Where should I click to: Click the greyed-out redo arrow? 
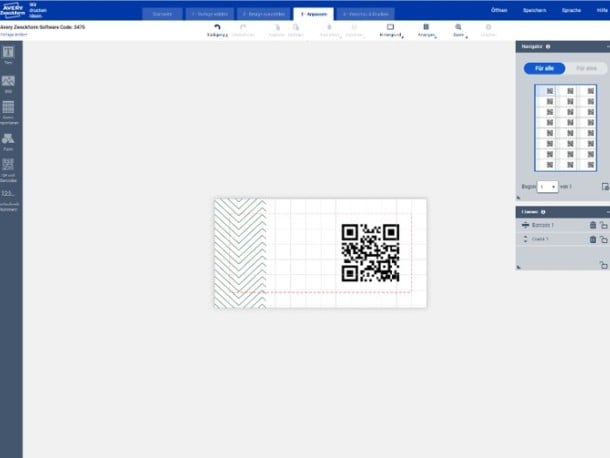coord(243,27)
